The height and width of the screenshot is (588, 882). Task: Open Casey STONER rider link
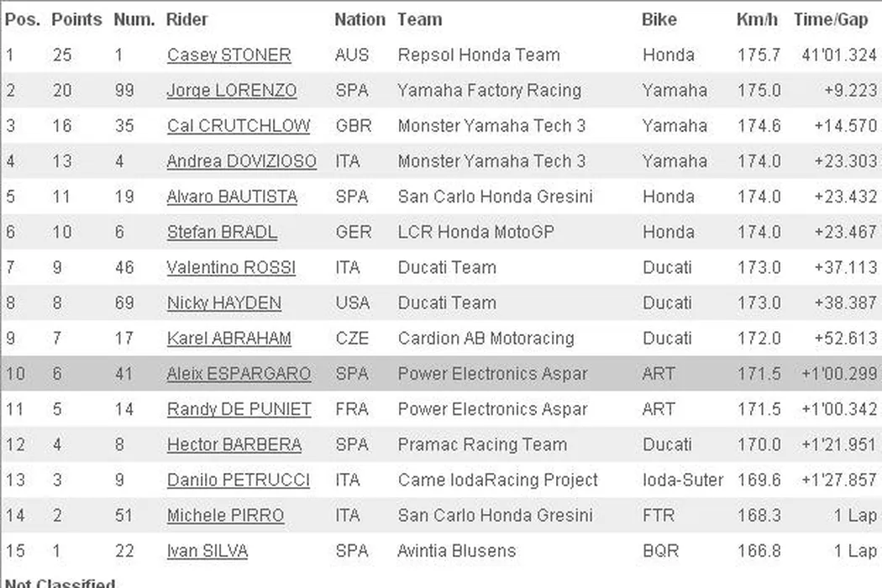coord(228,55)
